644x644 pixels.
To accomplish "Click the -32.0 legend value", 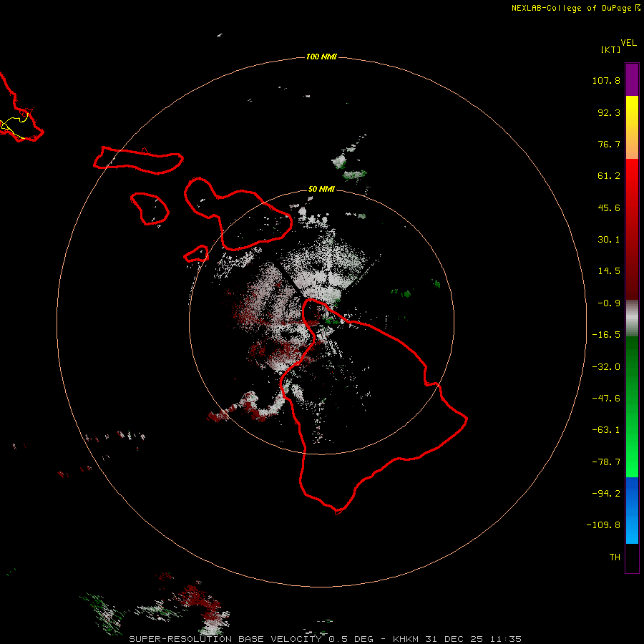I will coord(606,367).
